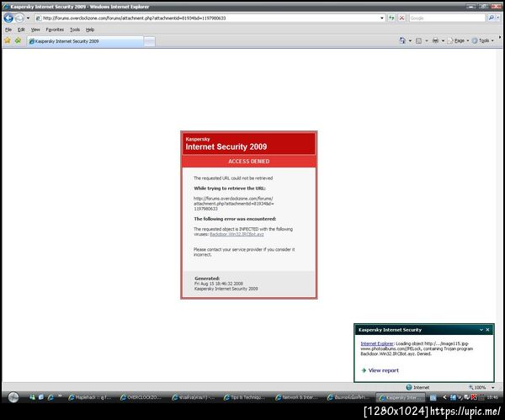The height and width of the screenshot is (420, 505).
Task: Expand the Print dropdown arrow
Action: 443,41
